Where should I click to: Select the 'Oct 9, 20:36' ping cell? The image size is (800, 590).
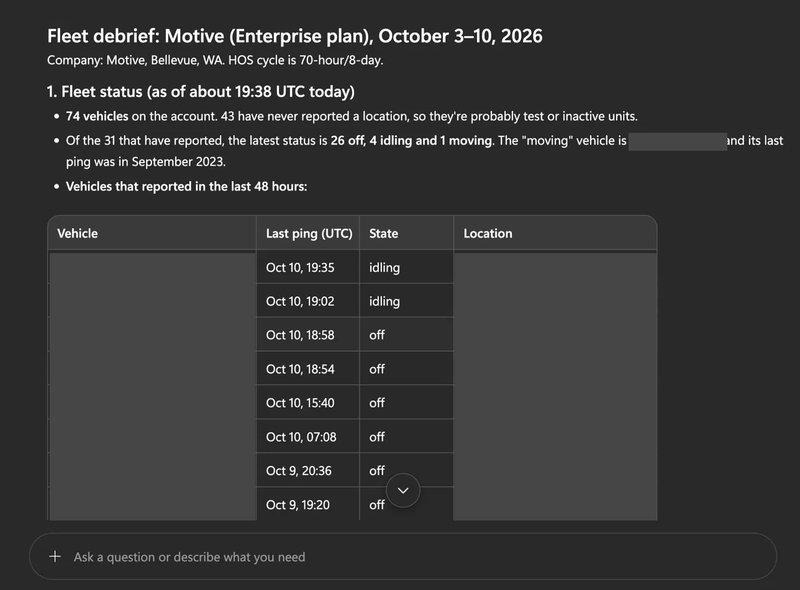tap(308, 471)
